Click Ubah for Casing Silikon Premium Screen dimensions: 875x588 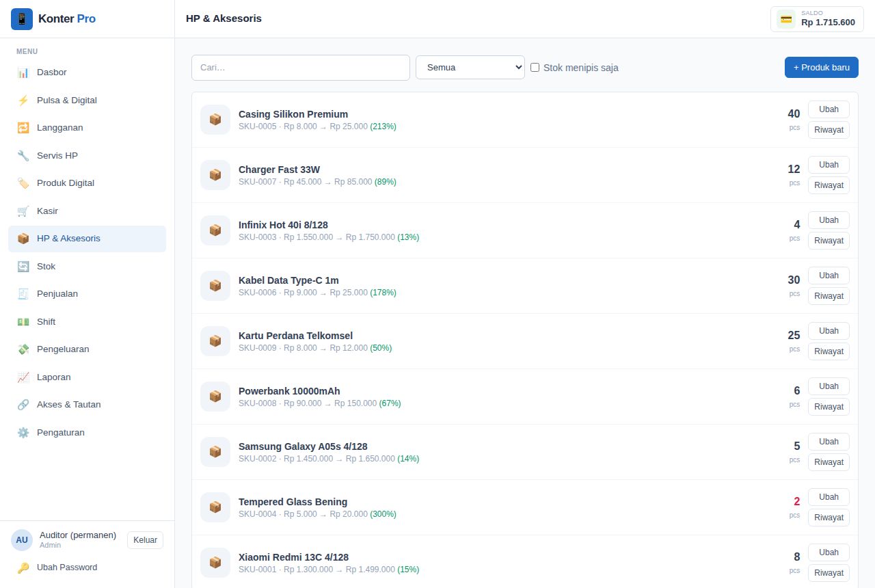(x=829, y=109)
